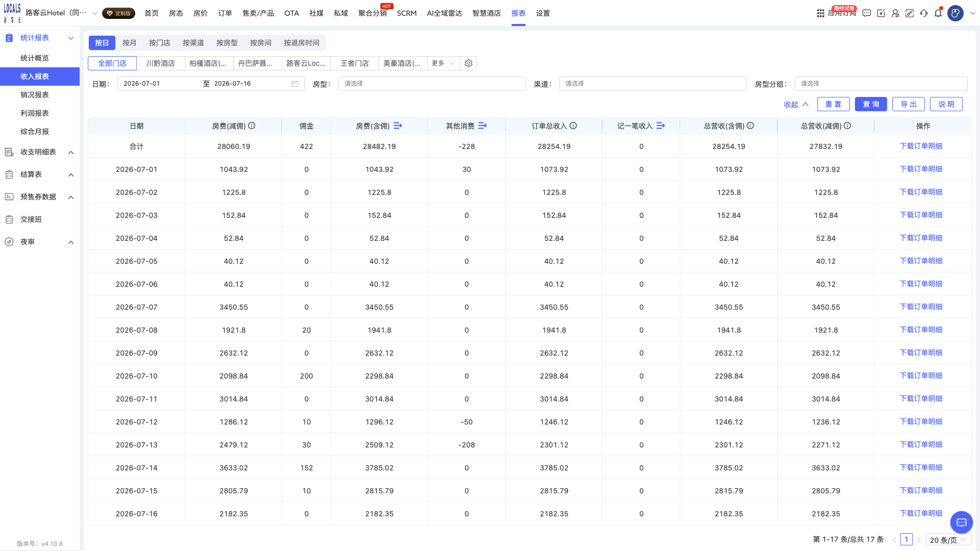Open the messages chat bubble icon
The width and height of the screenshot is (980, 551).
click(x=867, y=13)
